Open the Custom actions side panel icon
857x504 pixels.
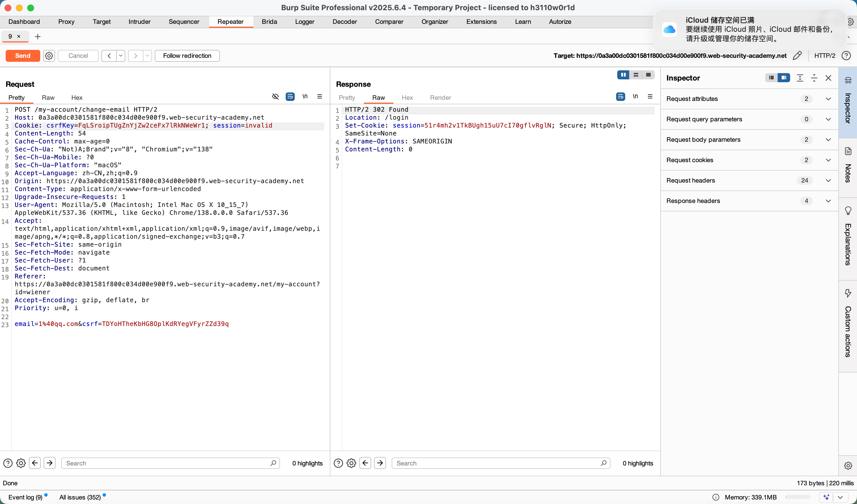click(x=848, y=293)
